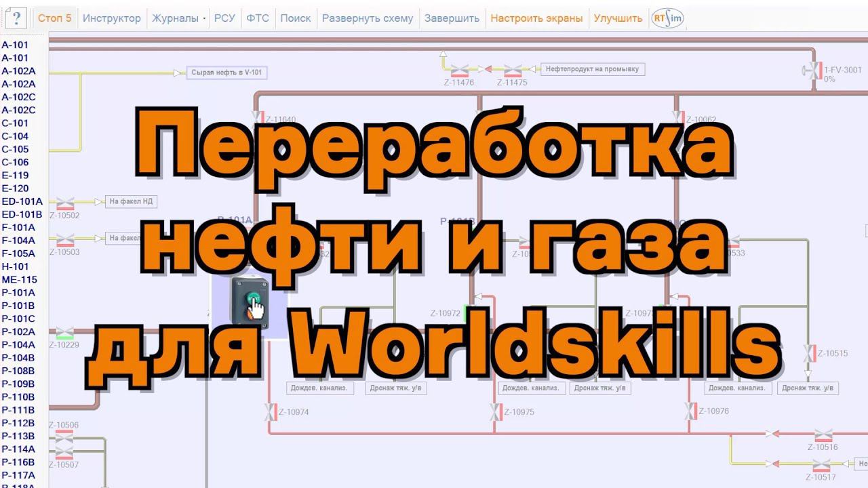The height and width of the screenshot is (488, 868).
Task: Follow the Сырая нефть в V-101 link
Action: [226, 73]
